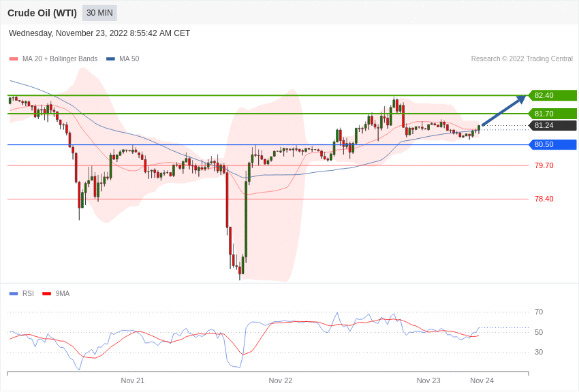Click the Nov 23 date axis label

tap(428, 380)
